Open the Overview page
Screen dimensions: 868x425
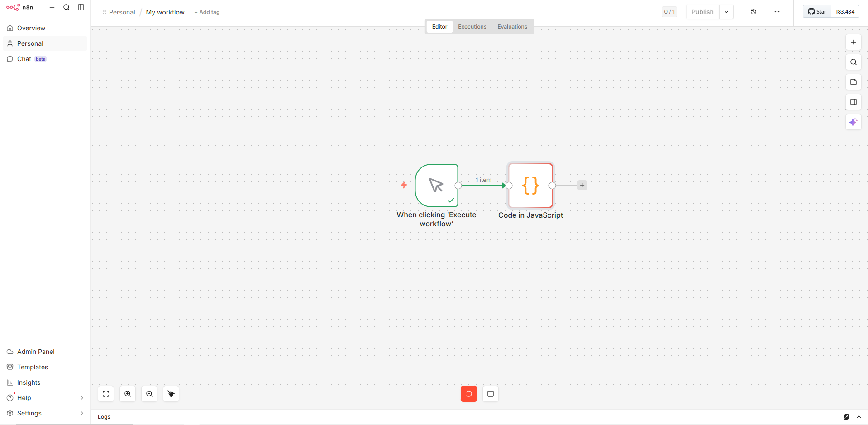45,28
